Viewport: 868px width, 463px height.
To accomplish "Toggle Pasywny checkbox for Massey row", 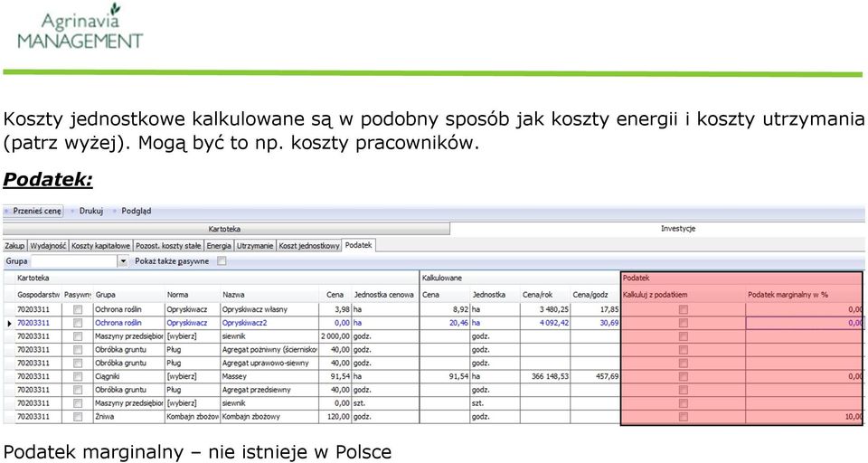I will coord(78,376).
